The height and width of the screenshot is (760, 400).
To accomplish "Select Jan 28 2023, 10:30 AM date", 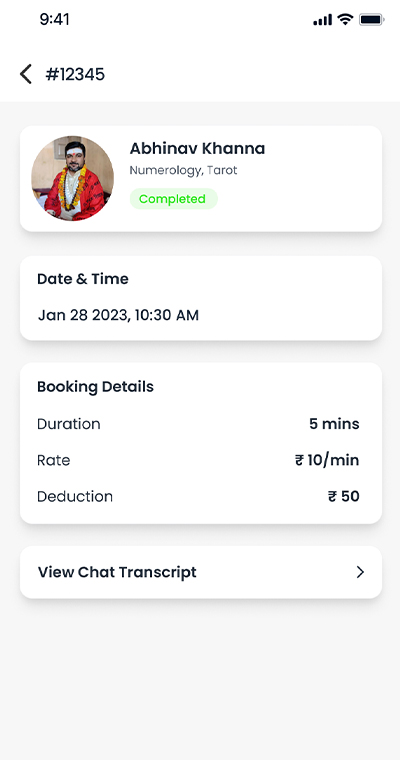I will (118, 316).
